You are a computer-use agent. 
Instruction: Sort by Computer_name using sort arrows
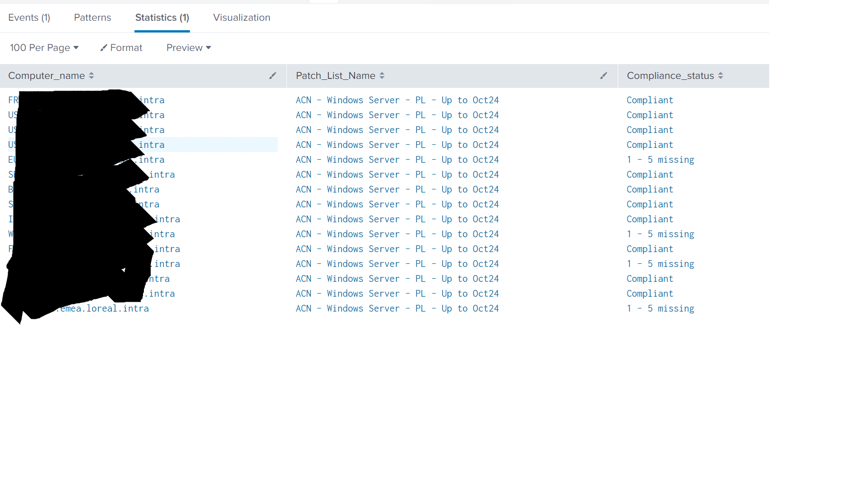(92, 76)
